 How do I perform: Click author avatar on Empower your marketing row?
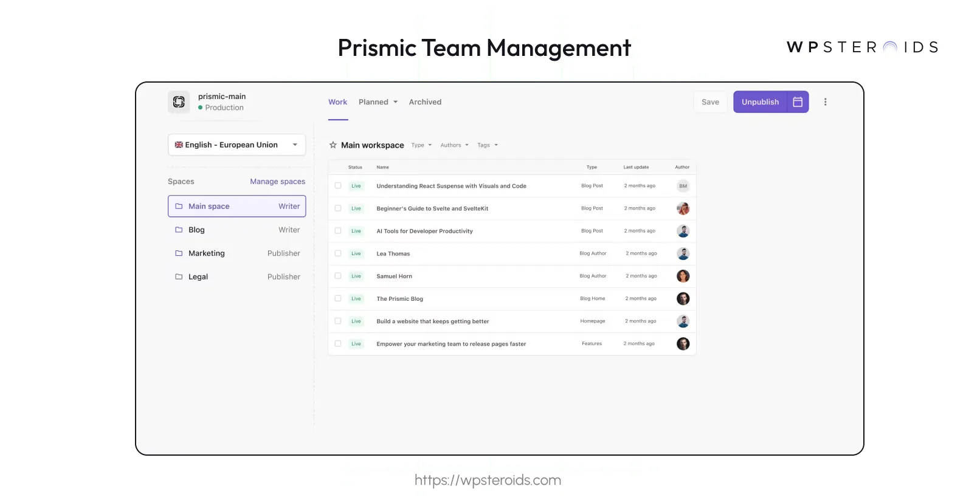(683, 344)
